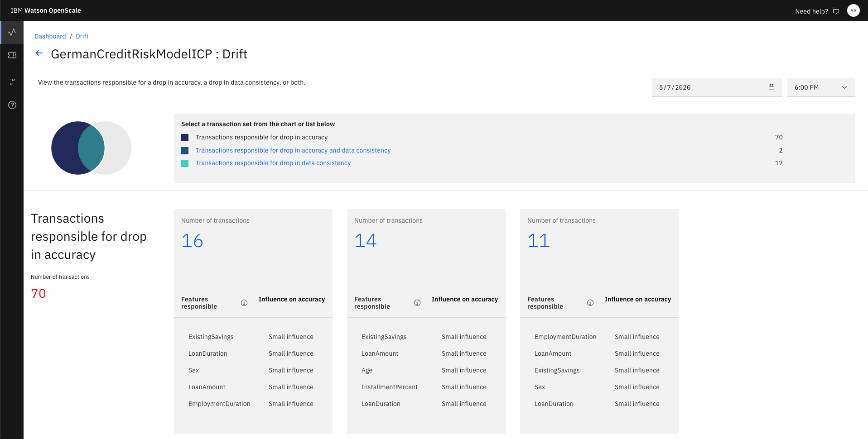Click info icon in 11 transactions card
The image size is (868, 439).
pyautogui.click(x=590, y=303)
